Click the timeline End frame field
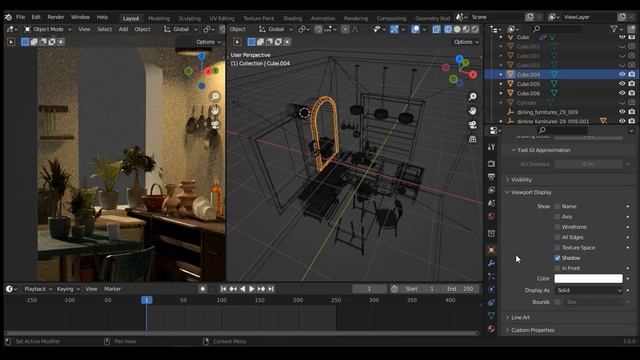 (461, 289)
